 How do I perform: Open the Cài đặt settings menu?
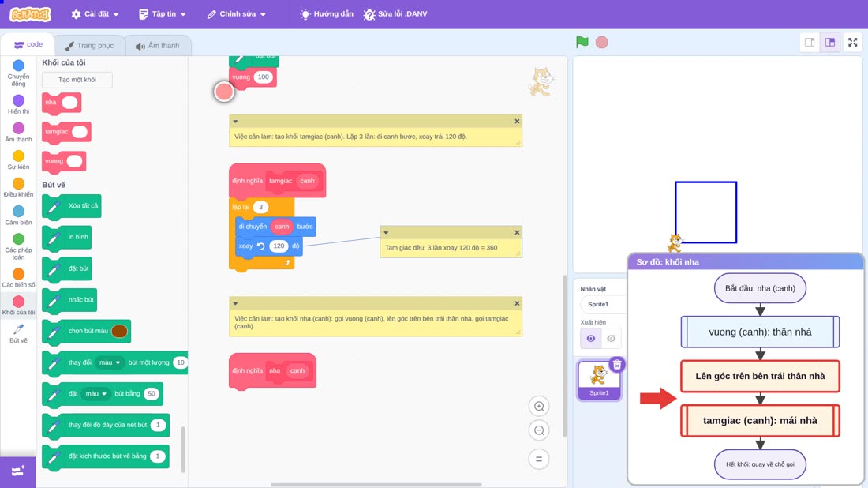(95, 14)
